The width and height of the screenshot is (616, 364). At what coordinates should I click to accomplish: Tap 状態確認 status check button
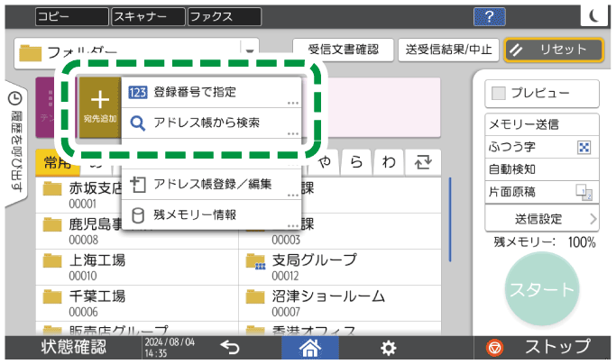73,348
